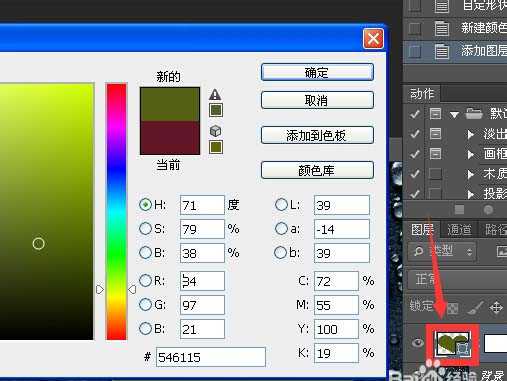Click the lock transparent pixels icon
Viewport: 507px width, 381px height.
tap(453, 308)
